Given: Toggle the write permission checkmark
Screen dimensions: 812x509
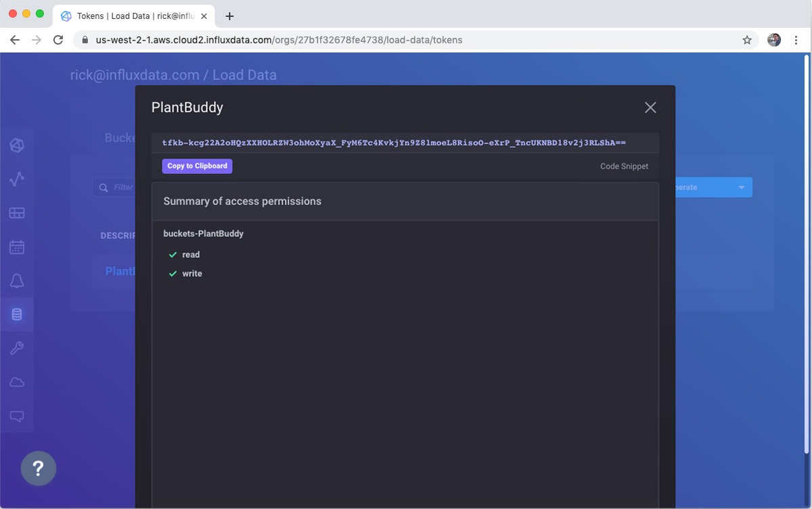Looking at the screenshot, I should click(x=172, y=273).
